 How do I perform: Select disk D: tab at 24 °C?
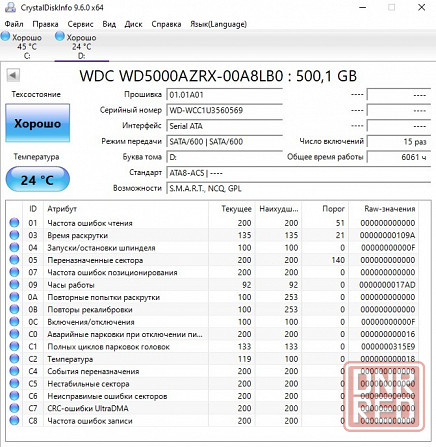pos(82,46)
